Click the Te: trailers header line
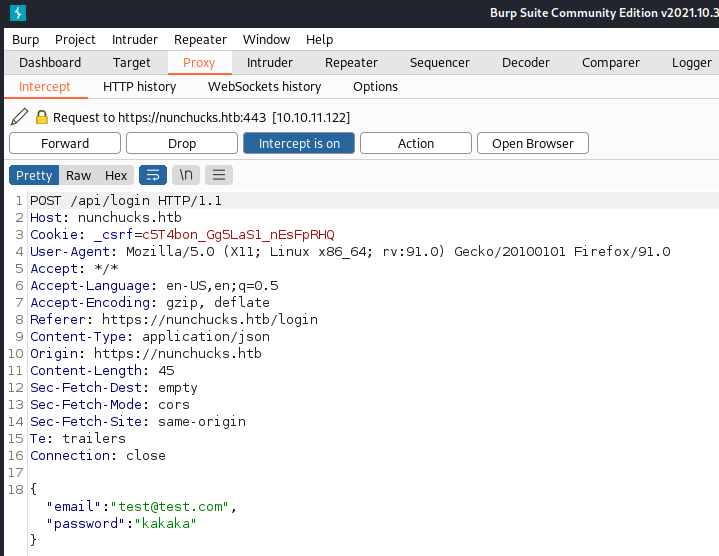Viewport: 719px width, 556px height. [x=78, y=439]
